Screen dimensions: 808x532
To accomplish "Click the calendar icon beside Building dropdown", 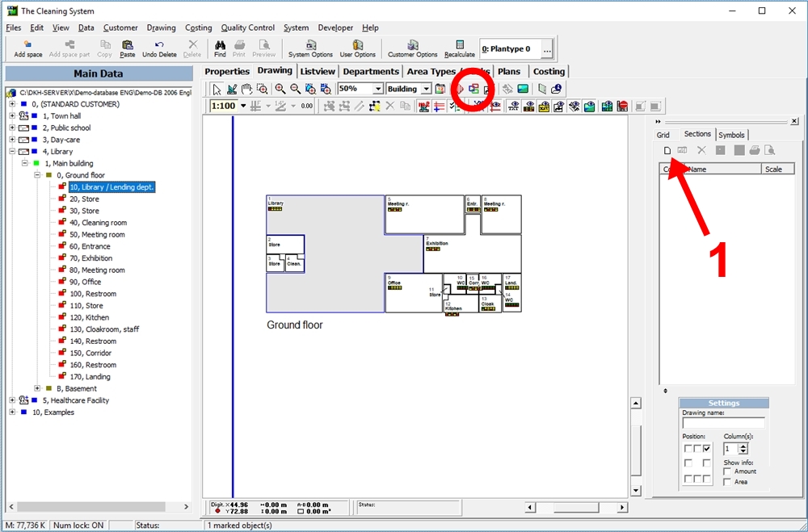I will click(x=440, y=89).
